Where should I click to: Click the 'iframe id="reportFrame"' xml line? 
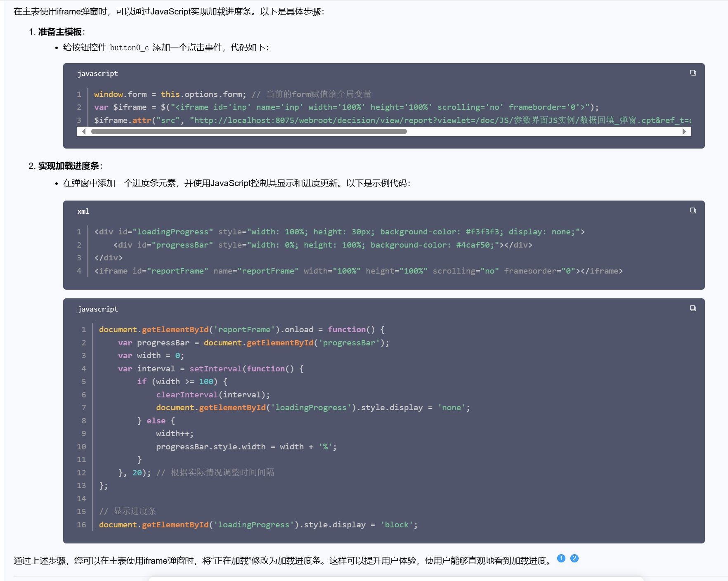(x=359, y=271)
